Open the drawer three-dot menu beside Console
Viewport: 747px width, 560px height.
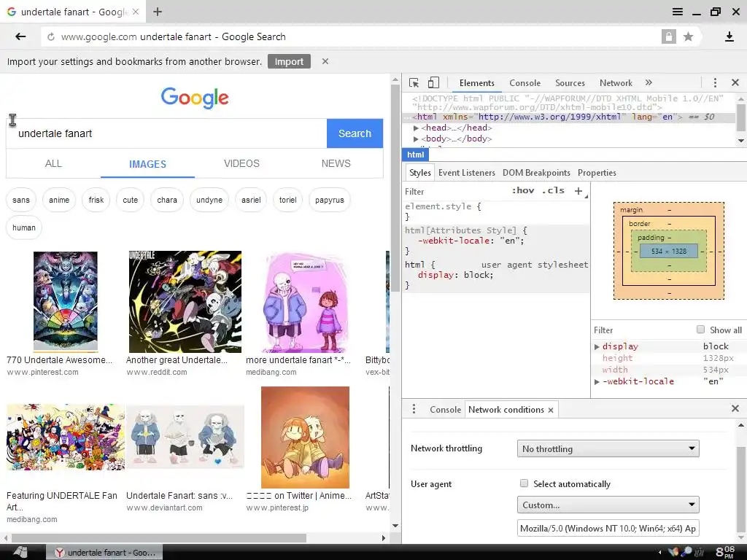click(414, 409)
